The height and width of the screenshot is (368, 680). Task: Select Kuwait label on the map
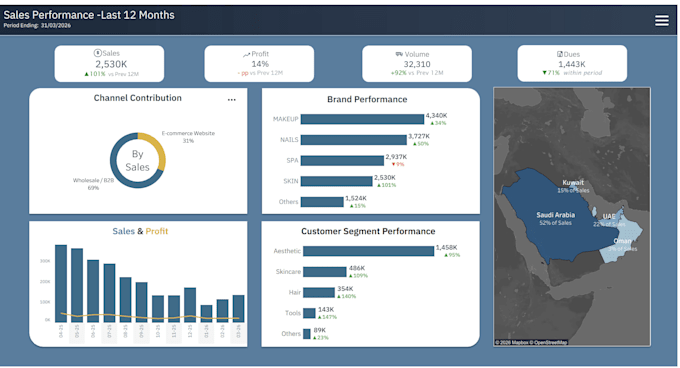click(573, 182)
